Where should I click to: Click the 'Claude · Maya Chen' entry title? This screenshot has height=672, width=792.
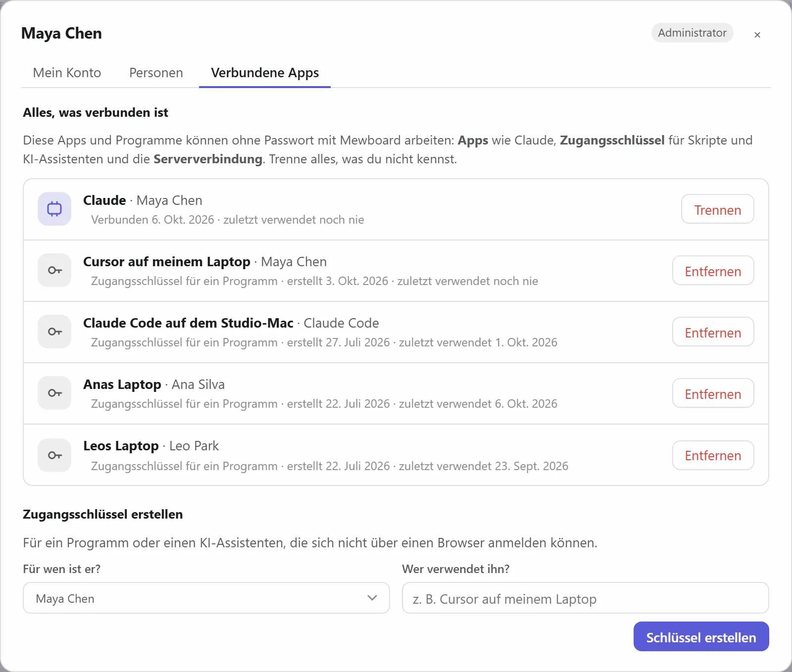pyautogui.click(x=143, y=200)
